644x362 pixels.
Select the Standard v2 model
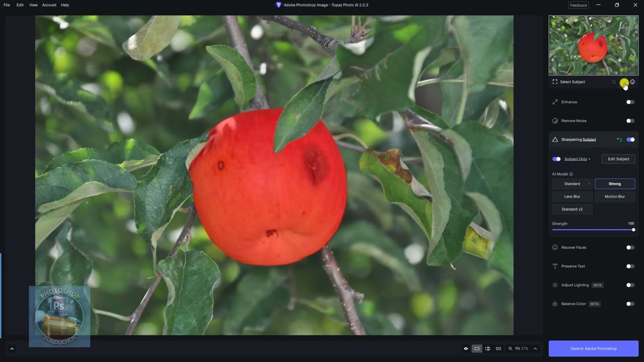(x=572, y=209)
